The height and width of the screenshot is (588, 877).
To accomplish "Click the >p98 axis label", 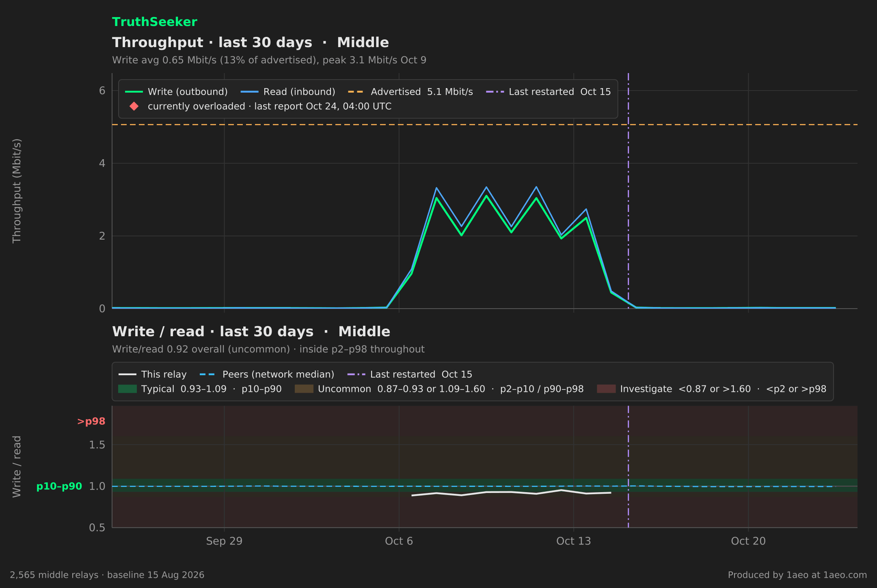I will (x=91, y=422).
